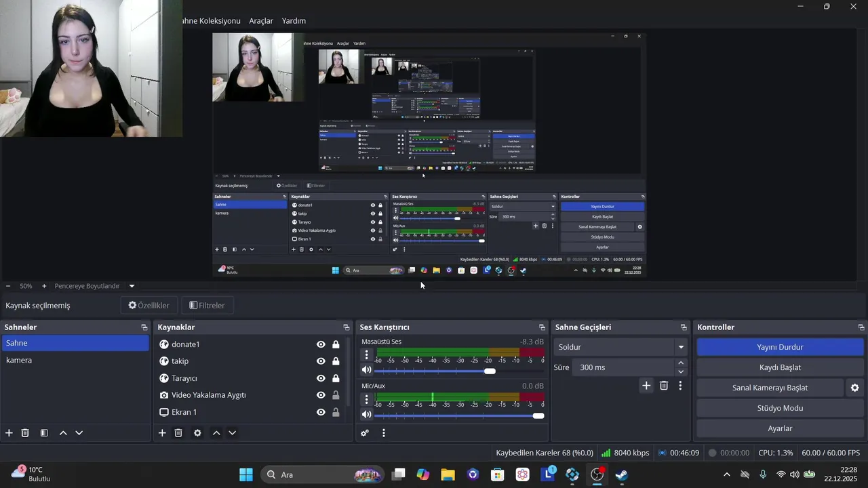Viewport: 868px width, 488px height.
Task: Lock the Ekran 1 source
Action: [x=336, y=412]
